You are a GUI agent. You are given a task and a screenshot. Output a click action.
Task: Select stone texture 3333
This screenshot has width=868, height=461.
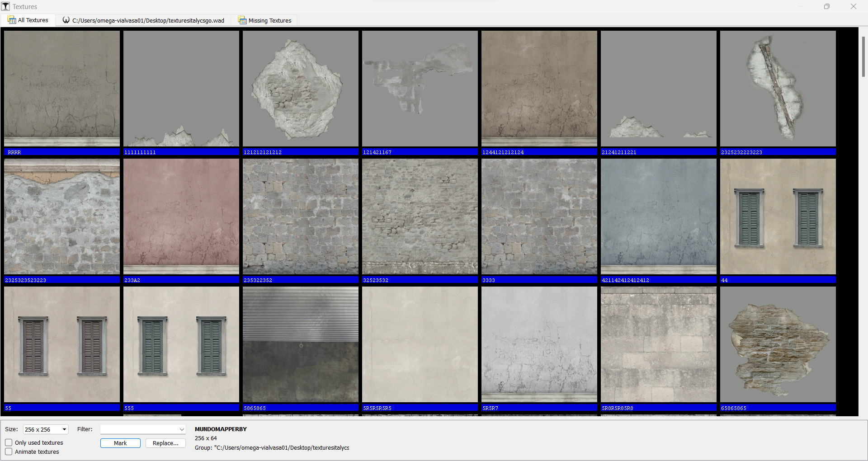coord(539,216)
